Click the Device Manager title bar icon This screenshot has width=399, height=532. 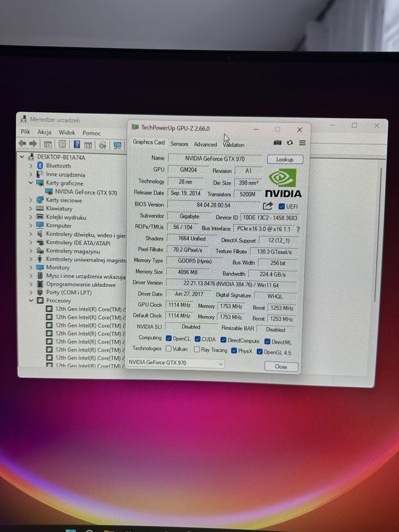(23, 119)
